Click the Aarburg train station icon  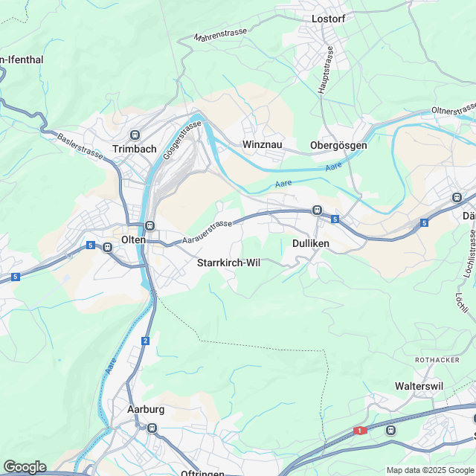[x=152, y=428]
